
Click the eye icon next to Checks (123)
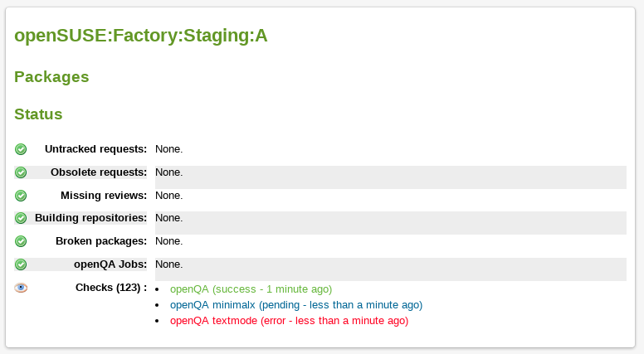21,288
